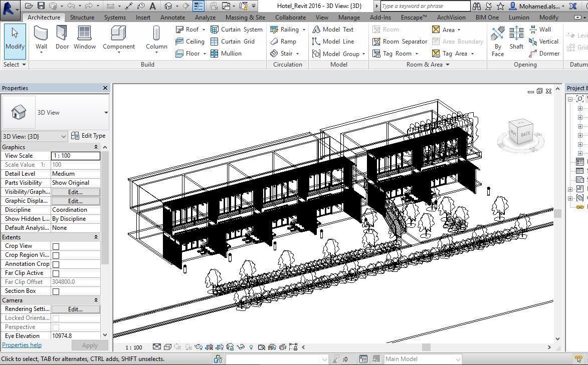Image resolution: width=588 pixels, height=365 pixels.
Task: Collapse the Extents properties group
Action: click(96, 237)
